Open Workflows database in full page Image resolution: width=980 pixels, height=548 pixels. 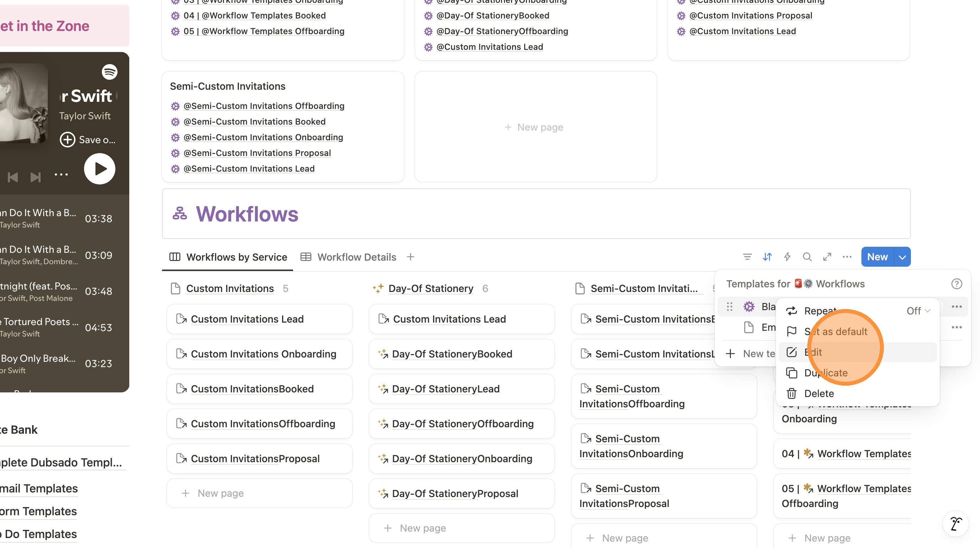827,257
